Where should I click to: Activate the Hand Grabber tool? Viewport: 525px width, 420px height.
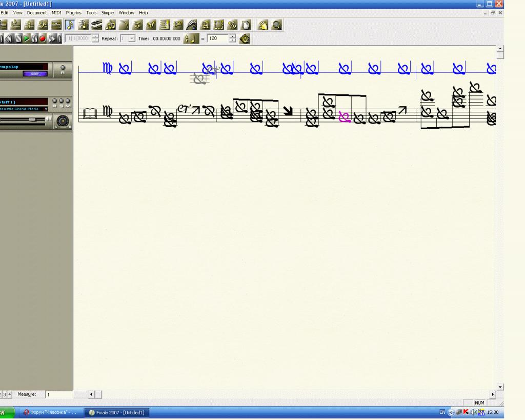pyautogui.click(x=262, y=25)
